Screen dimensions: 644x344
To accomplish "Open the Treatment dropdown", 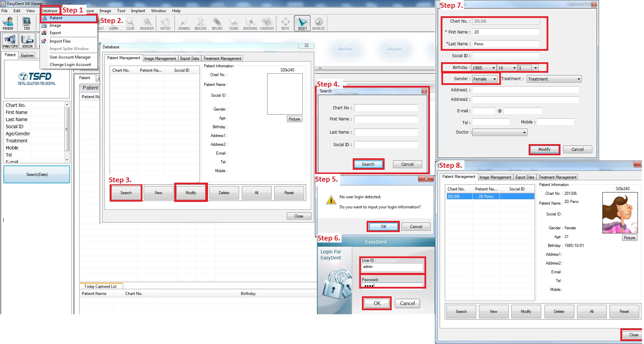I will point(554,79).
